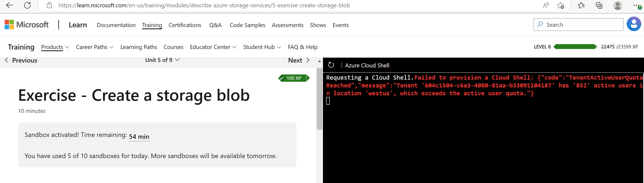Click the Microsoft logo

[x=27, y=25]
